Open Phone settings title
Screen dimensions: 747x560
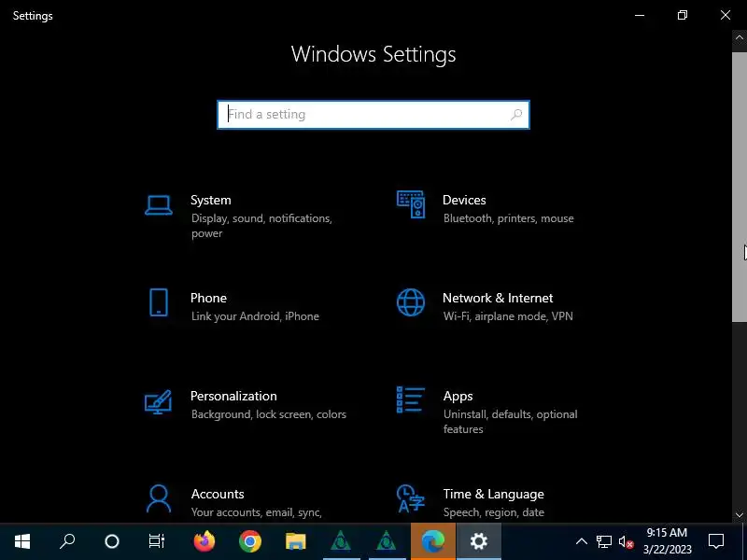point(208,298)
